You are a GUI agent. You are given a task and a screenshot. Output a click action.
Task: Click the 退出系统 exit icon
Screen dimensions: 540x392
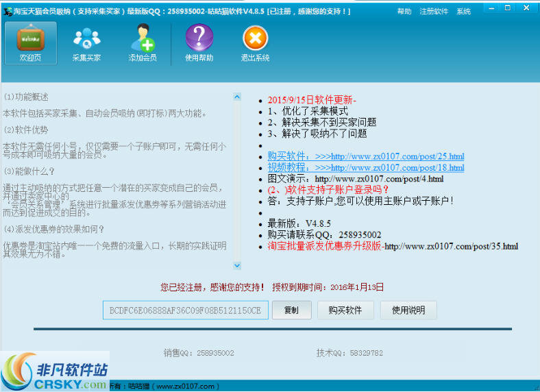click(x=255, y=43)
